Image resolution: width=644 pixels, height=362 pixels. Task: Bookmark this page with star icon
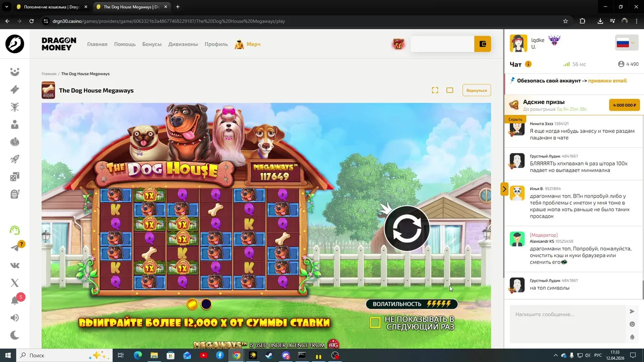[566, 21]
